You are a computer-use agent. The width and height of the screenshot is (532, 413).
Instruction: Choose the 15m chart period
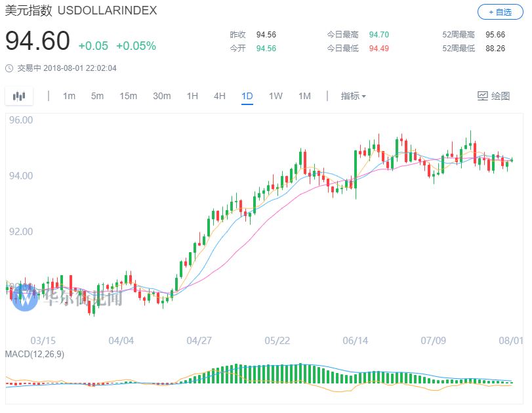128,96
